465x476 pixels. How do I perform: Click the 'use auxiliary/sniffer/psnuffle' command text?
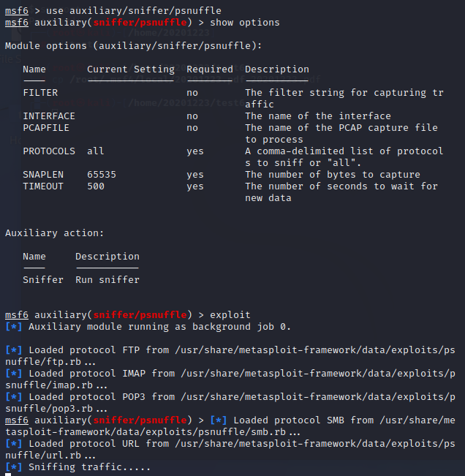(x=134, y=10)
